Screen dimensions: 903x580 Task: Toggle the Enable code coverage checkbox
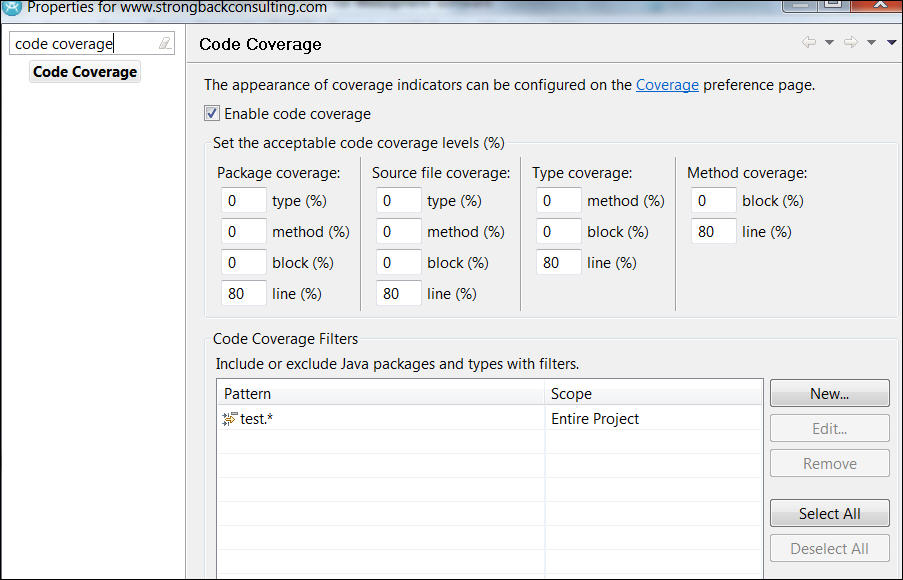[212, 114]
